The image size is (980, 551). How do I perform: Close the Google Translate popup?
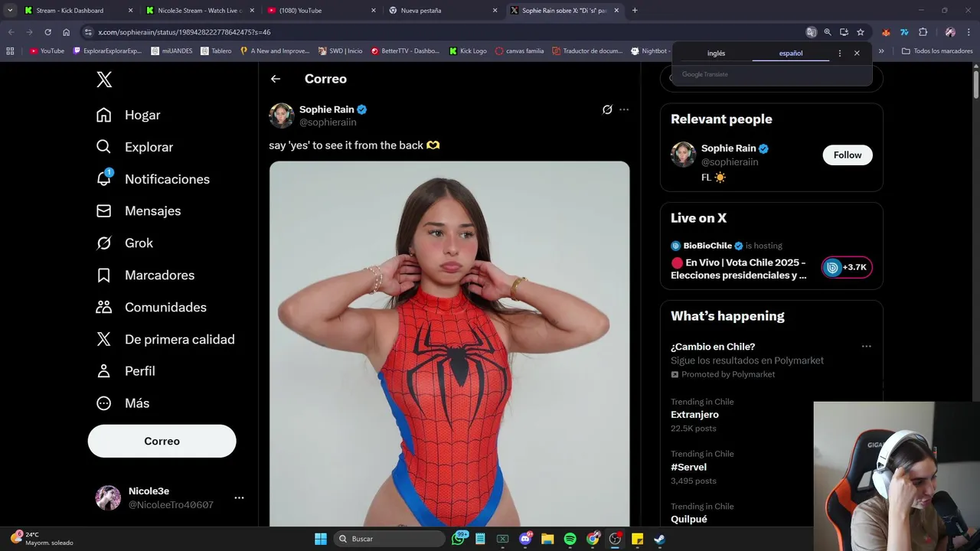(x=857, y=54)
